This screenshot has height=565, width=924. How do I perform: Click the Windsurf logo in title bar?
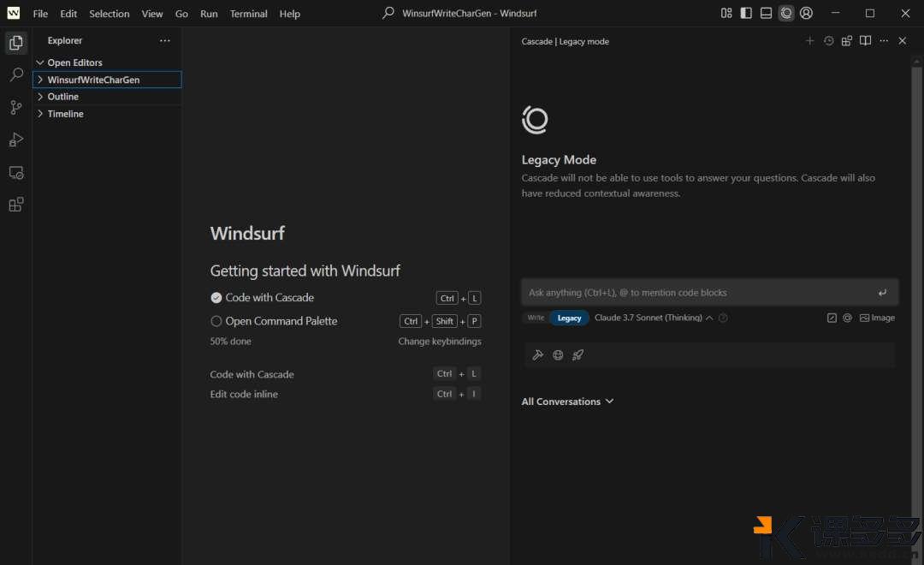point(13,13)
